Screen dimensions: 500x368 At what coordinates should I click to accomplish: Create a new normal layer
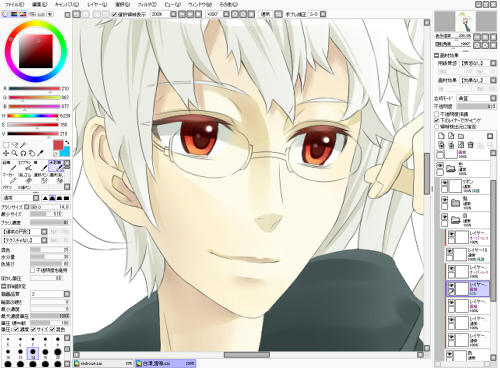pyautogui.click(x=441, y=136)
